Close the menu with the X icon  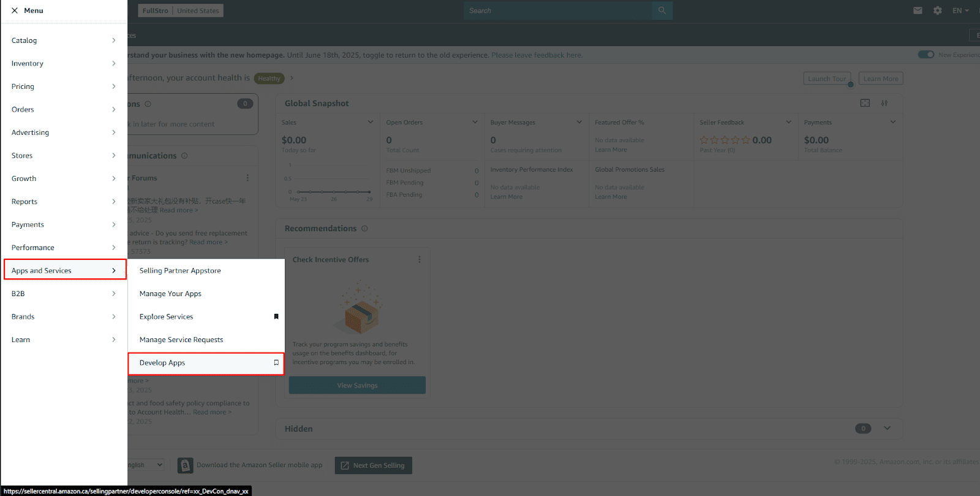15,10
